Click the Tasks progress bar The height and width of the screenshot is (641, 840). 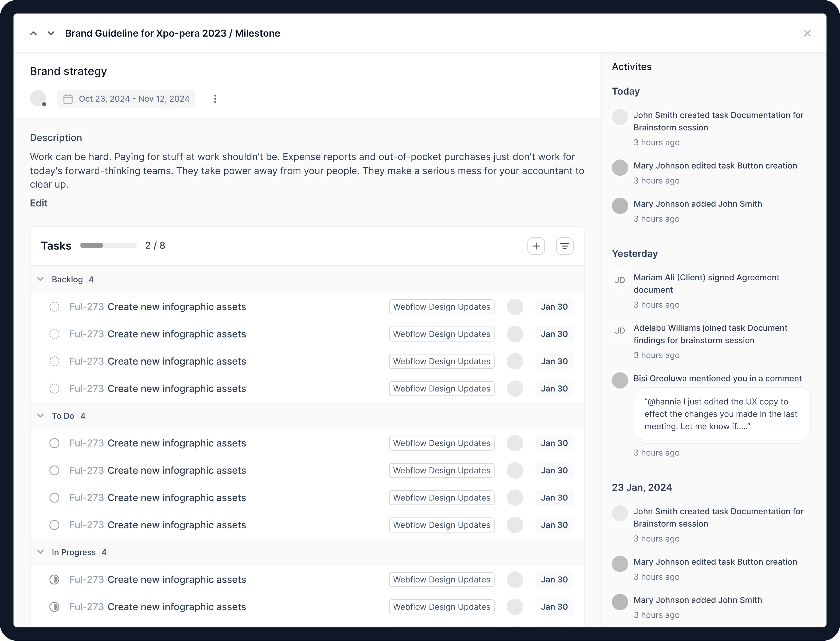click(108, 245)
